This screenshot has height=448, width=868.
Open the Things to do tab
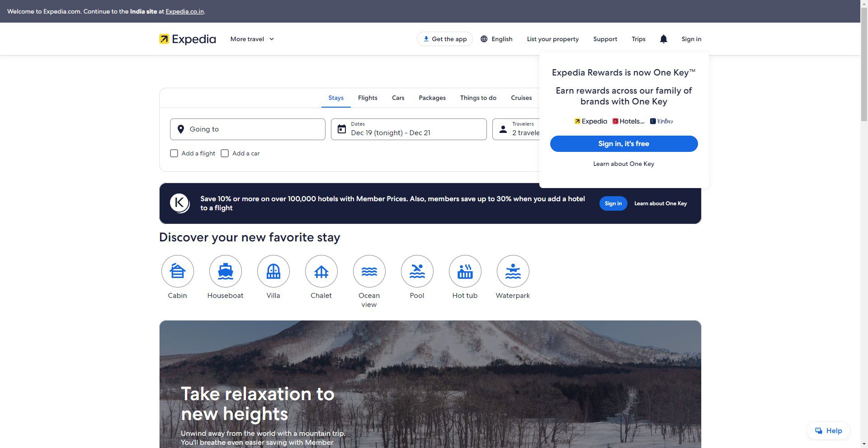tap(478, 98)
